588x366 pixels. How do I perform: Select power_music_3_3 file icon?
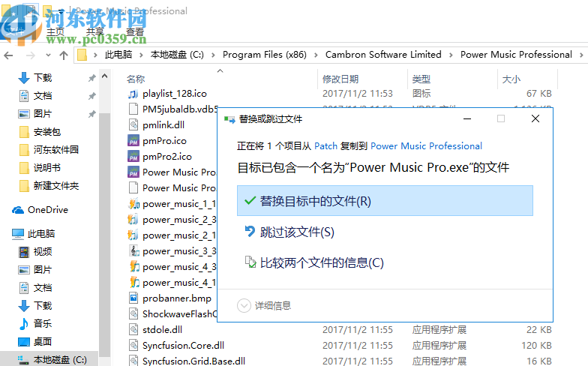pos(133,250)
